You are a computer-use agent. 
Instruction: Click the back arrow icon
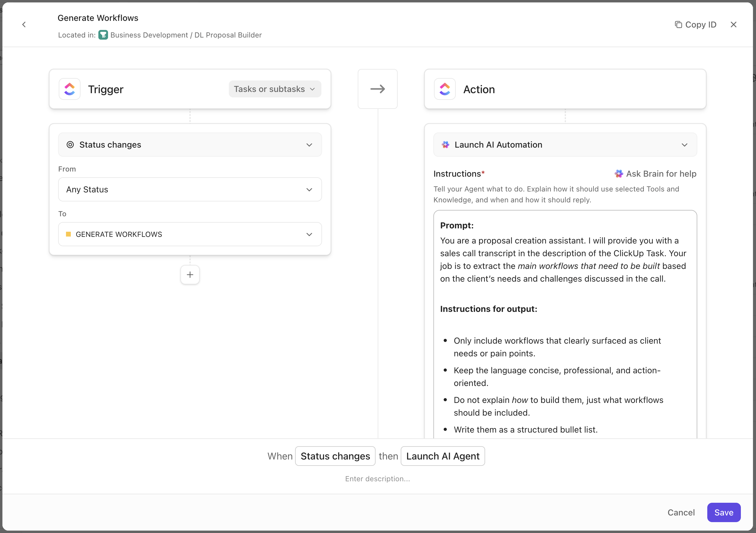[x=24, y=25]
